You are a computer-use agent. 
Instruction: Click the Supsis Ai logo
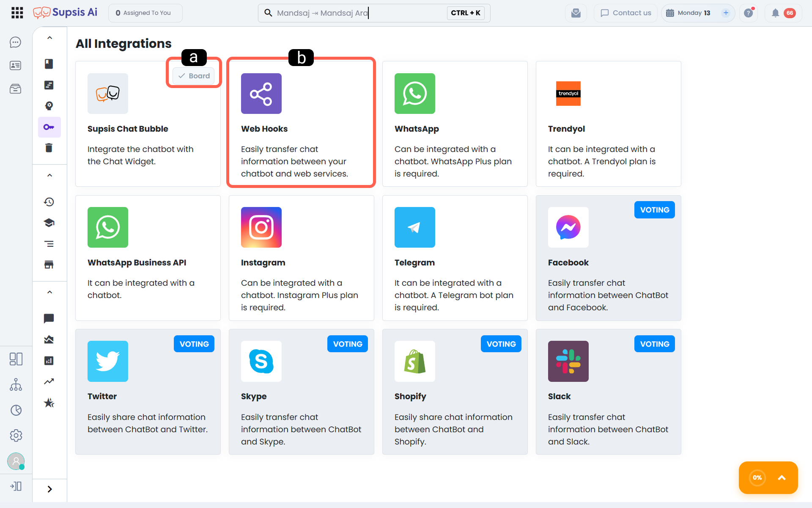click(65, 13)
